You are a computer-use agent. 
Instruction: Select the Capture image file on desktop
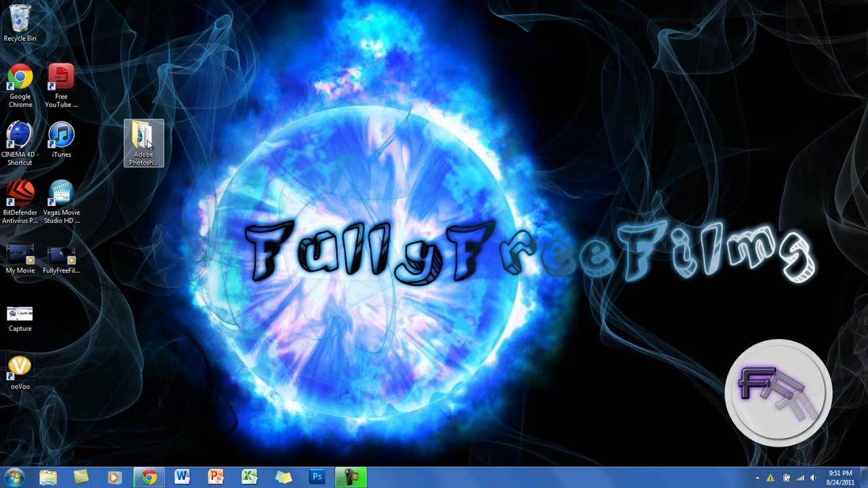(20, 319)
